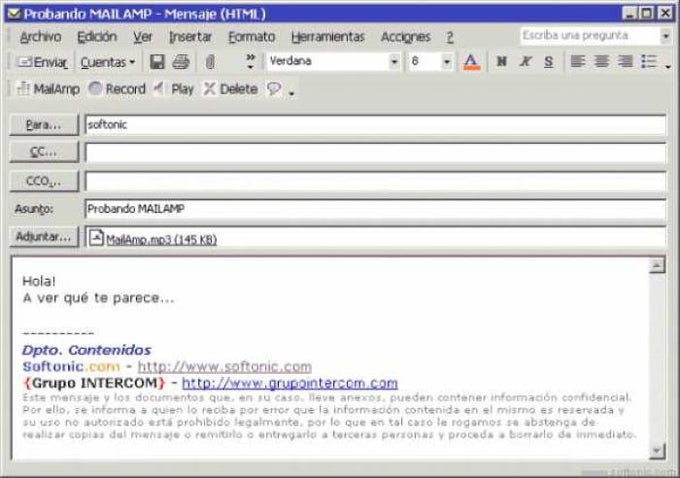The width and height of the screenshot is (680, 478).
Task: Click the 'Escriba una pregunta' help box
Action: tap(590, 36)
